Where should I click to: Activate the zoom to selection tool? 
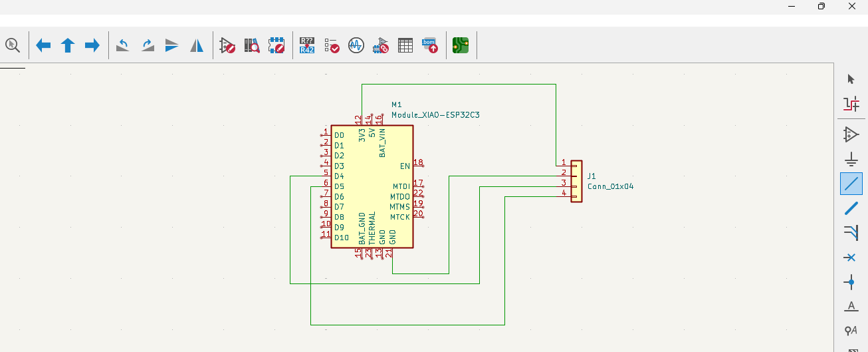(13, 45)
